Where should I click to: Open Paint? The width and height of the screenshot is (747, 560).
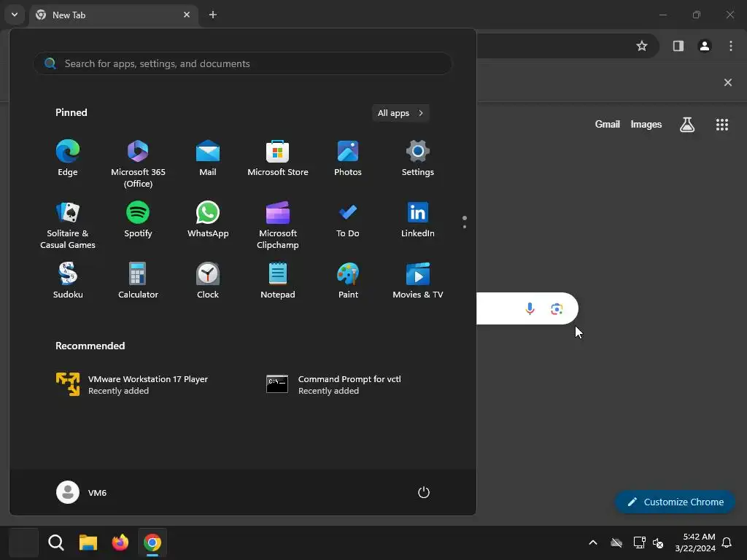(x=348, y=281)
